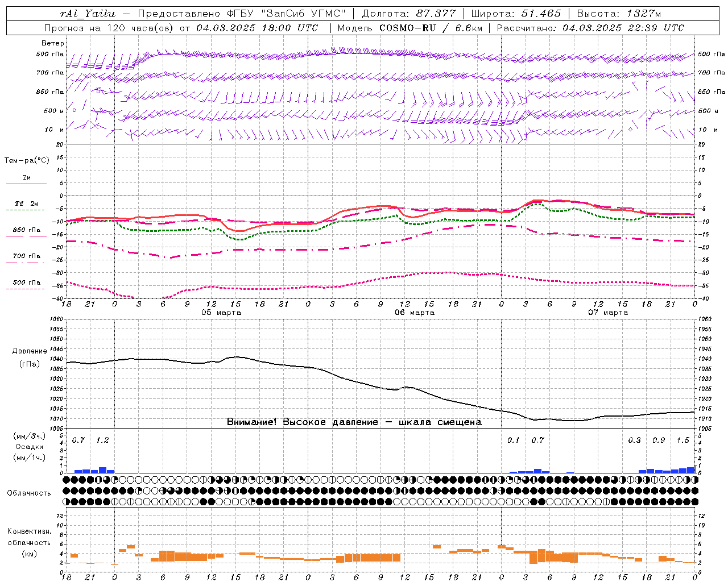Click the 0.3 precipitation total
728x582 pixels.
tap(635, 440)
